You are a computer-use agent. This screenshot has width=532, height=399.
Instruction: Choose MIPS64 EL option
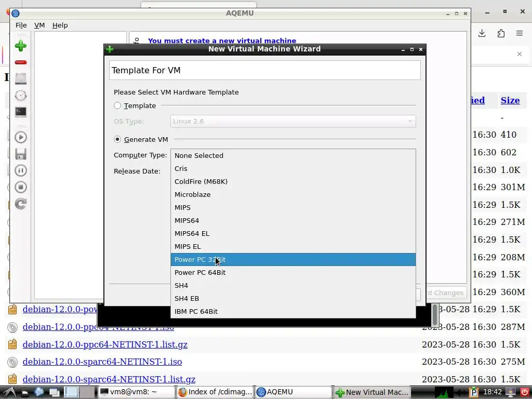pyautogui.click(x=293, y=233)
